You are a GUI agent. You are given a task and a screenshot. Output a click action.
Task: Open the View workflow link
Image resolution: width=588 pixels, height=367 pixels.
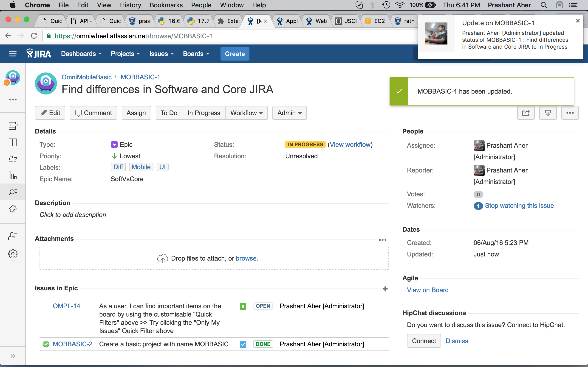coord(350,145)
